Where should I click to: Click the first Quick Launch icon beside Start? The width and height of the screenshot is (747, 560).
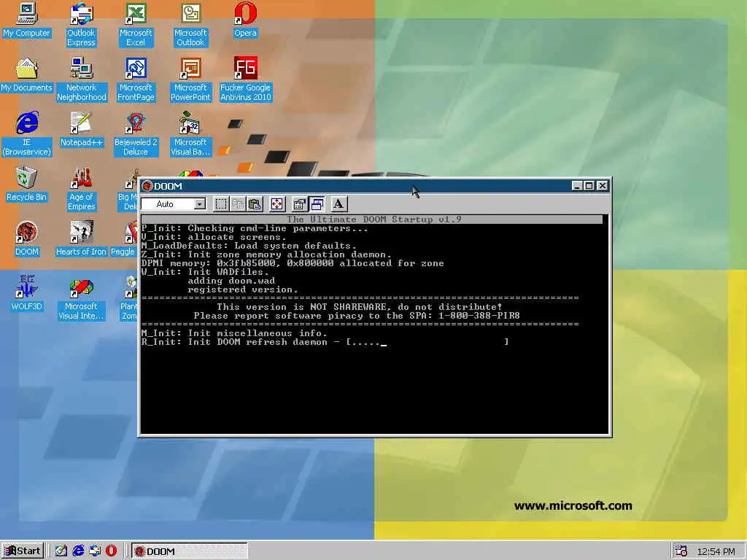pos(61,551)
